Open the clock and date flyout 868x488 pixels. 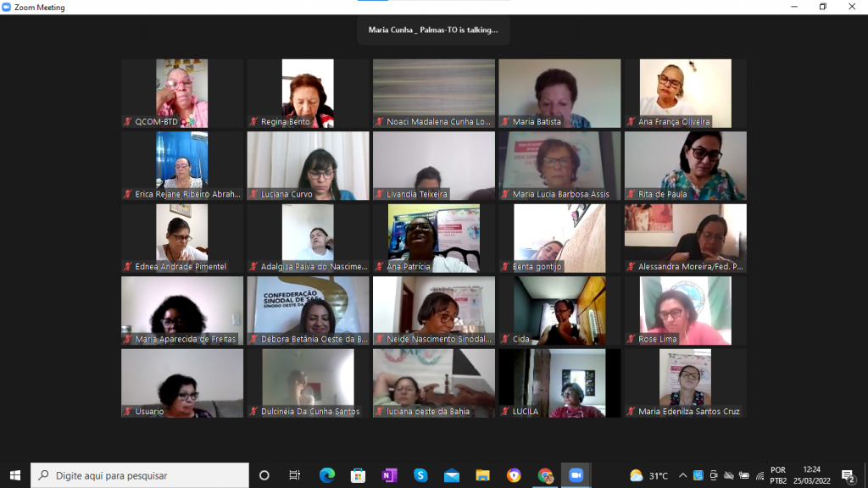coord(812,475)
